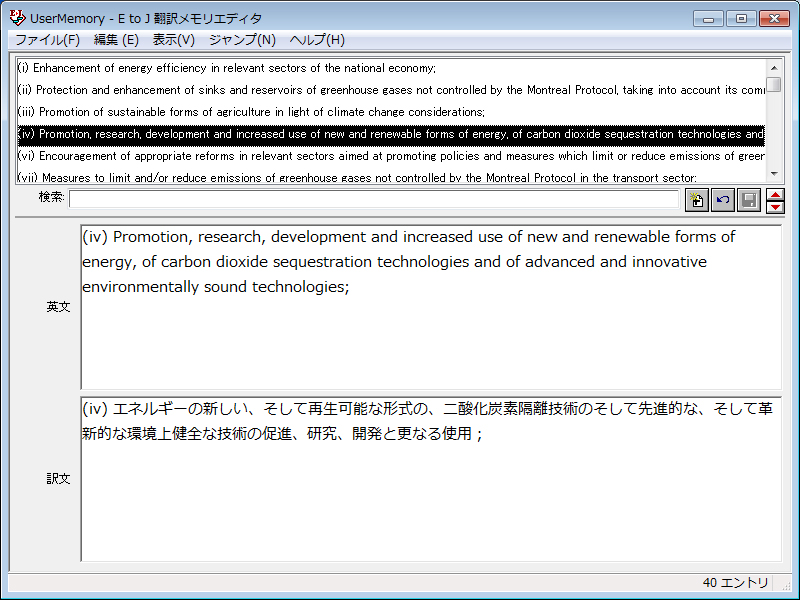The height and width of the screenshot is (600, 800).
Task: Click the entry list scrollbar down arrow
Action: [774, 174]
